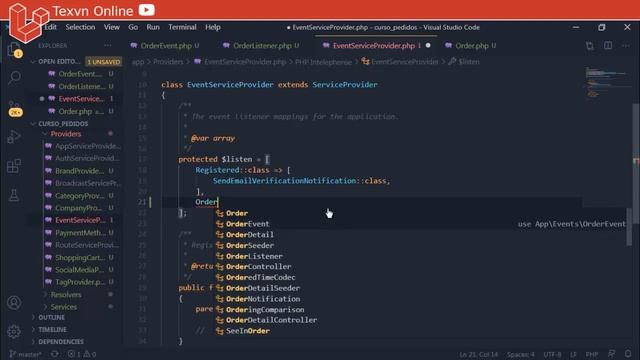Open the Search view in activity bar

[14, 77]
